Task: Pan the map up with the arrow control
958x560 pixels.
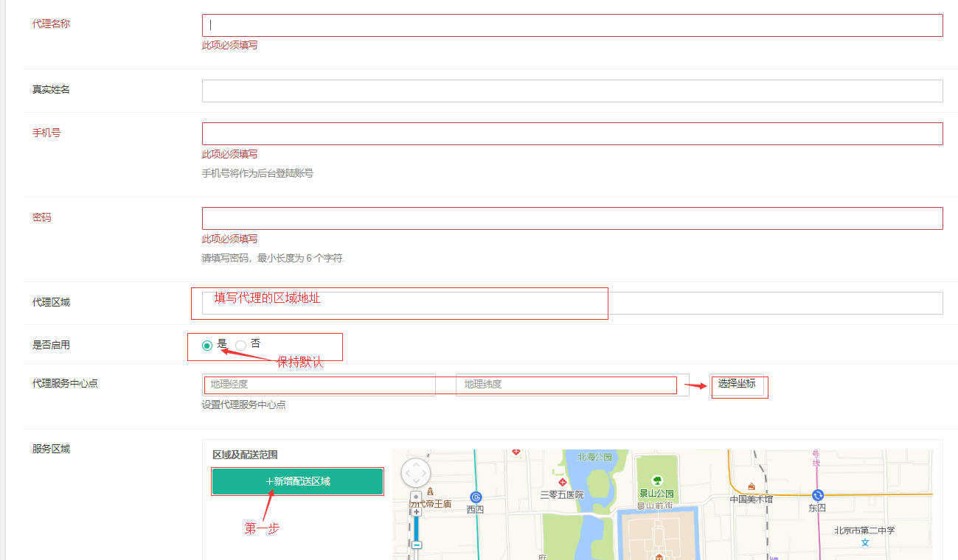Action: pos(416,464)
